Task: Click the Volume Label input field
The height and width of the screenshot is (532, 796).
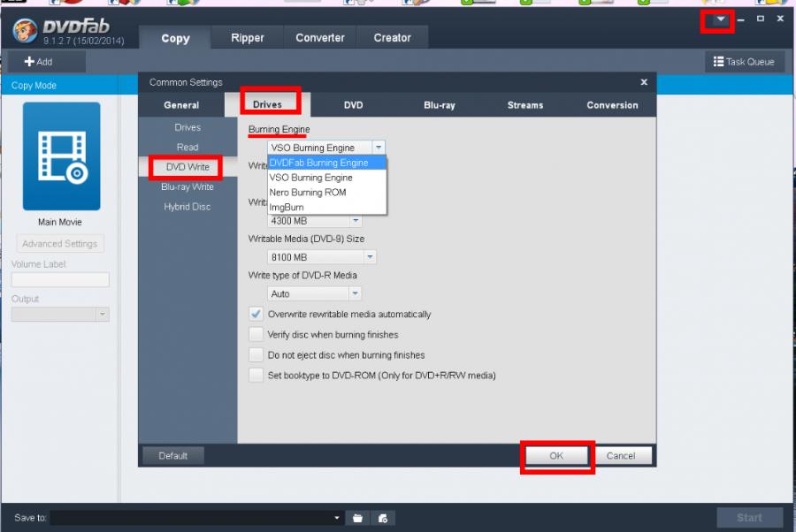Action: (x=60, y=279)
